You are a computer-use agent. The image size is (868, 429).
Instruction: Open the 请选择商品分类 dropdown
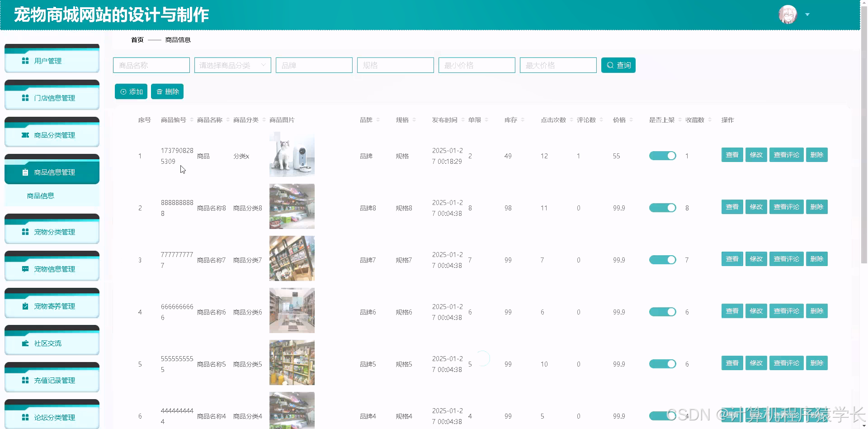(x=233, y=65)
